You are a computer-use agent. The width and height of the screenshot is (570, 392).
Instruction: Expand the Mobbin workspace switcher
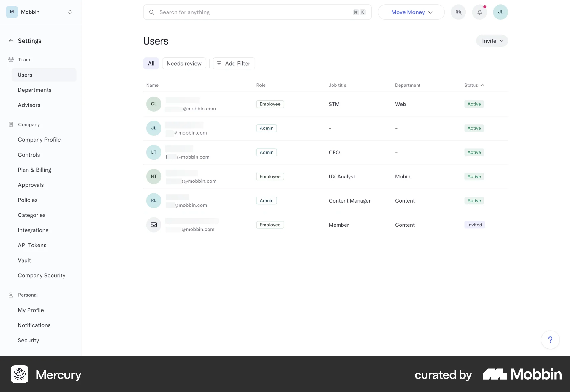[x=70, y=12]
